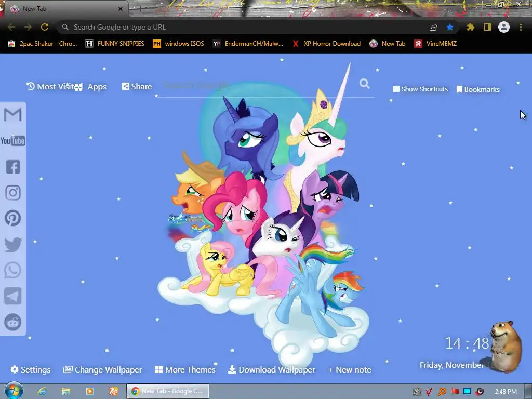Open Facebook from the sidebar
The height and width of the screenshot is (399, 532).
pyautogui.click(x=13, y=167)
